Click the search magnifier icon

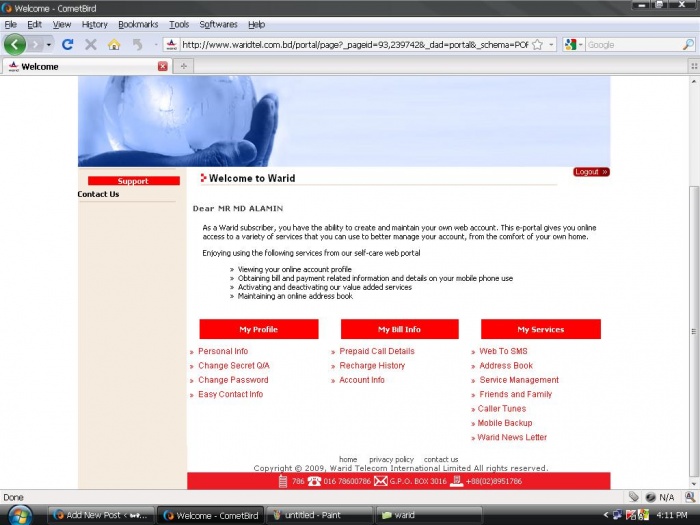(688, 45)
